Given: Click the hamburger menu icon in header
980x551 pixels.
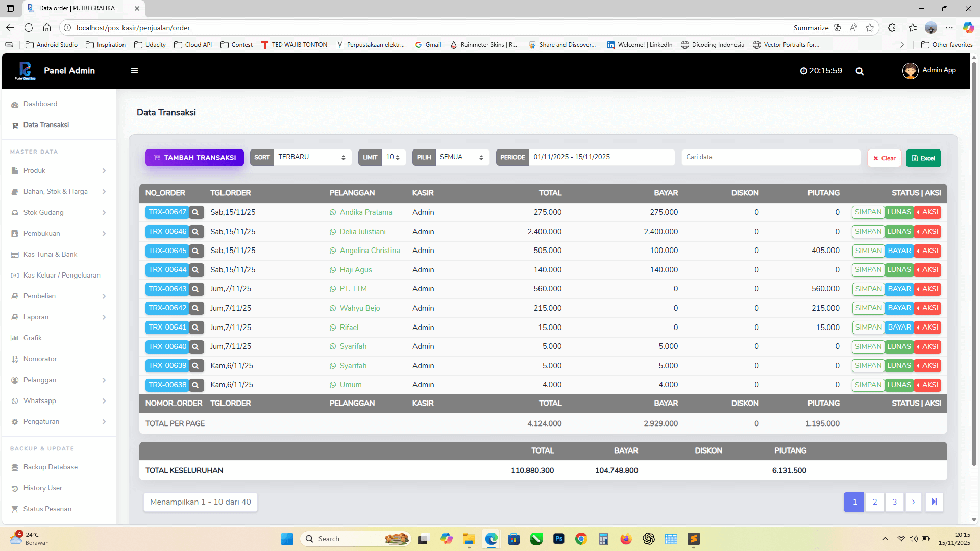Looking at the screenshot, I should tap(134, 71).
